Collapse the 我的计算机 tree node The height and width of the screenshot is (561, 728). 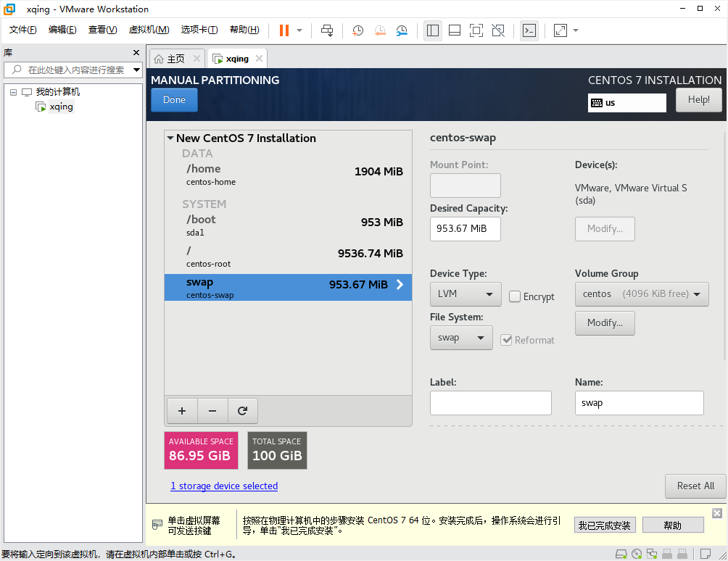[14, 92]
